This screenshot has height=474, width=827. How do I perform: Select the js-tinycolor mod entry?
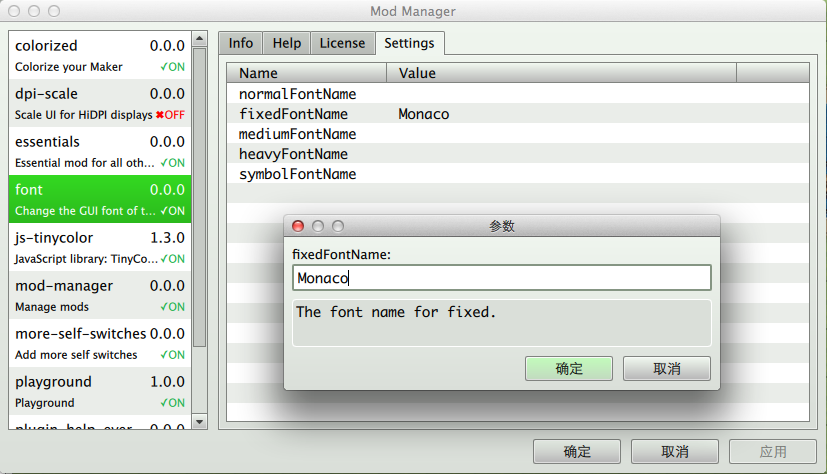click(100, 247)
